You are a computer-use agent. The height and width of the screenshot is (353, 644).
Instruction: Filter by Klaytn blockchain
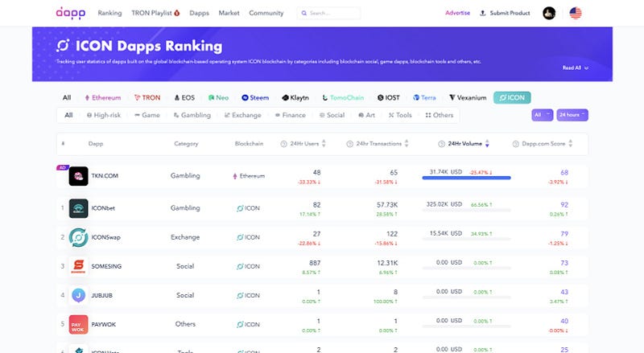pyautogui.click(x=295, y=97)
